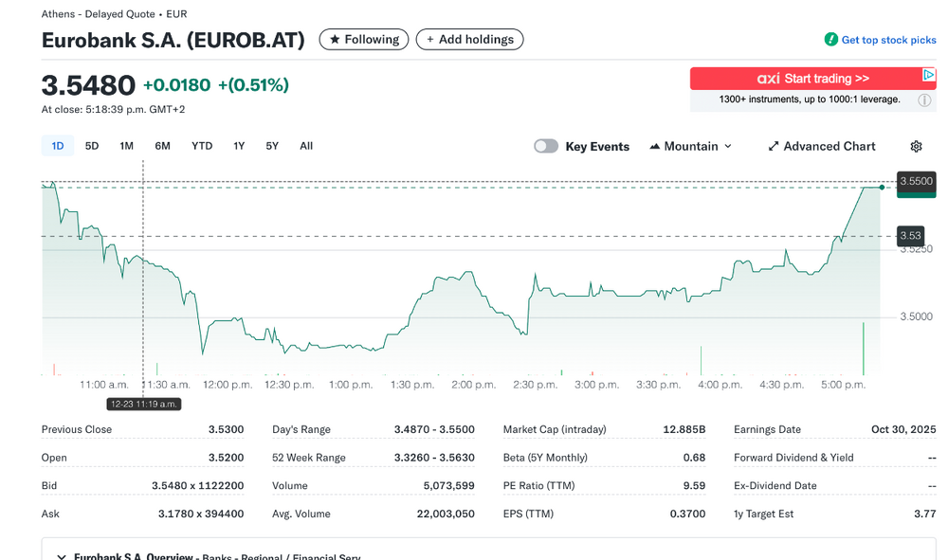Click Beta (5Y Monthly) value 0.68
The image size is (948, 560).
[695, 458]
